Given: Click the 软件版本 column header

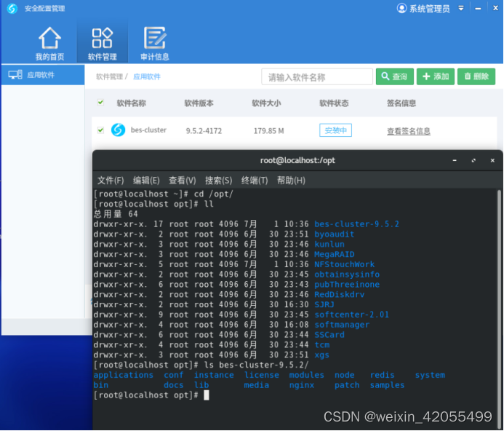Looking at the screenshot, I should point(199,103).
